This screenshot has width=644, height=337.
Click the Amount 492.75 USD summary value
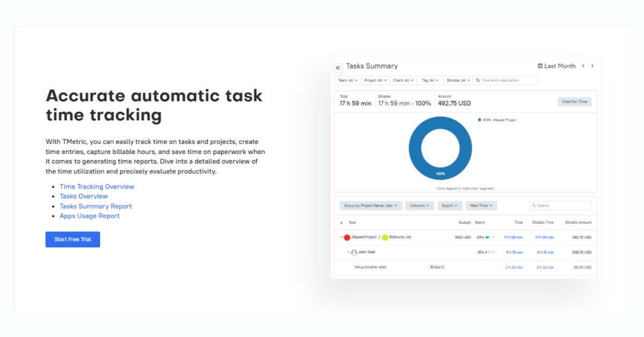(454, 103)
